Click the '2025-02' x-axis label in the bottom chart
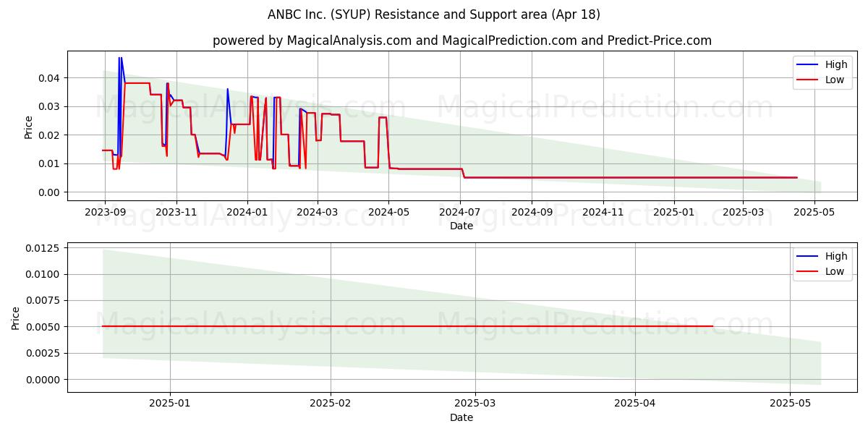Viewport: 868px width, 434px height. point(331,404)
